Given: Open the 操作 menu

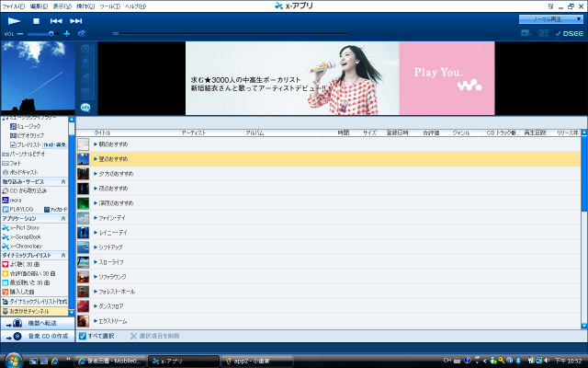Looking at the screenshot, I should [x=85, y=6].
